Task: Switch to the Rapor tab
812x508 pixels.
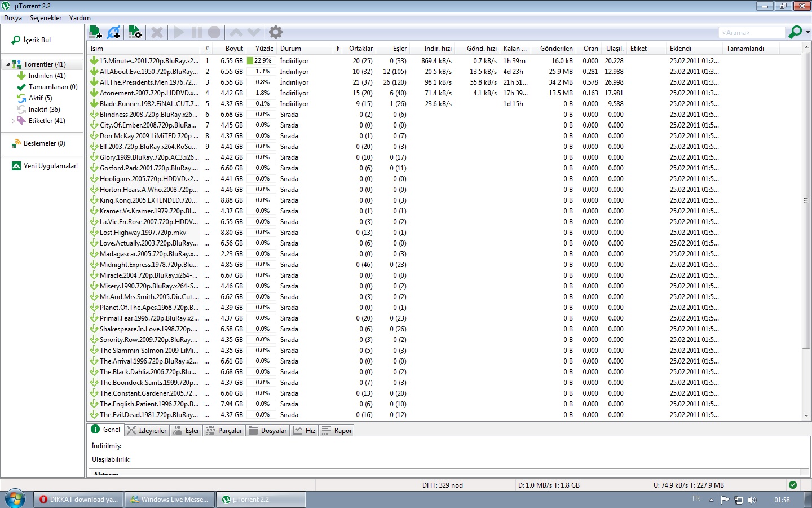Action: (x=337, y=431)
